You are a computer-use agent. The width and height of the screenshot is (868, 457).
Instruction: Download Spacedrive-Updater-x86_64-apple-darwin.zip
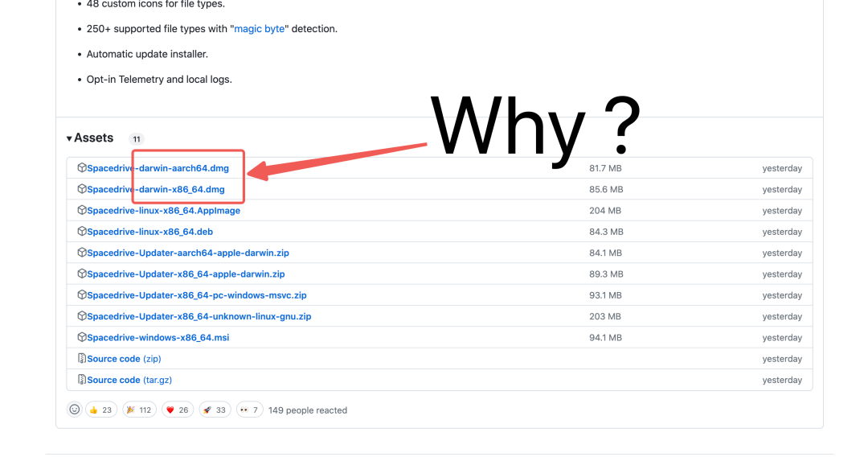(186, 274)
